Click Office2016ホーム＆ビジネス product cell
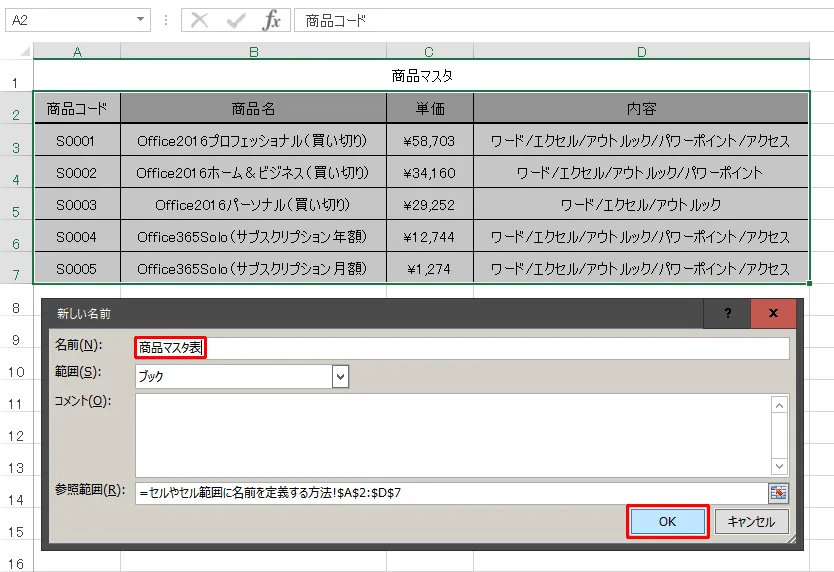The width and height of the screenshot is (834, 572). pos(254,172)
